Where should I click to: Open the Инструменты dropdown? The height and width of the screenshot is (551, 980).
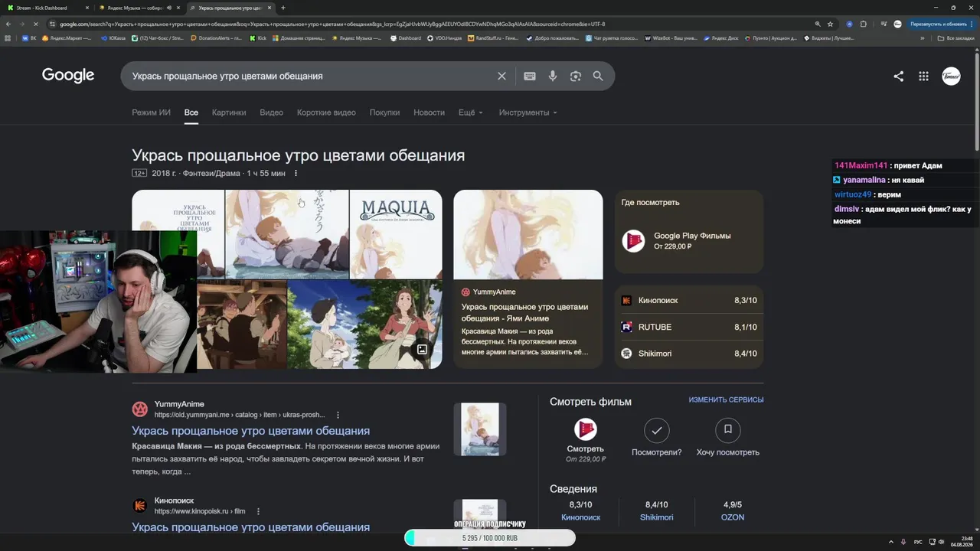pos(528,112)
